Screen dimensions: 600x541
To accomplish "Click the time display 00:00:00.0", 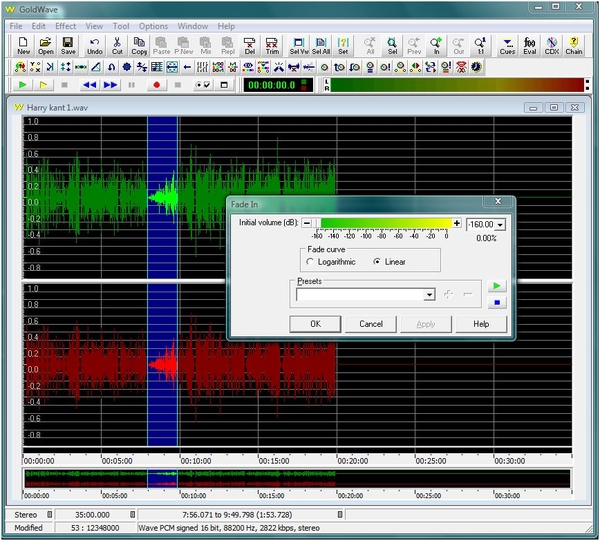I will tap(278, 85).
